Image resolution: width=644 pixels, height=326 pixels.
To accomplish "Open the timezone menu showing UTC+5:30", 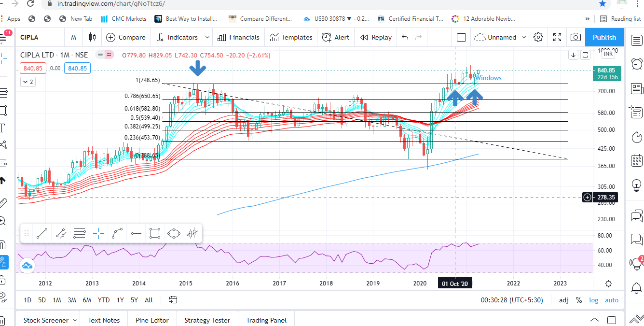I will point(512,300).
